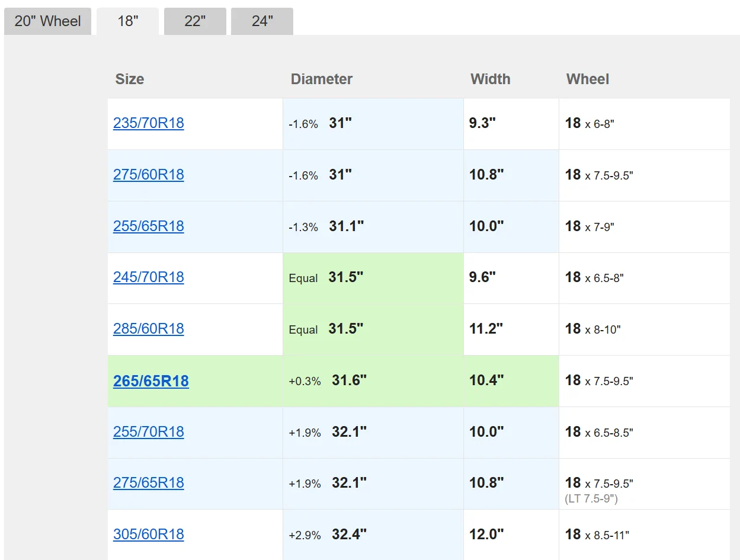Click the 18 x 8.5-11" wheel cell
740x560 pixels.
click(643, 535)
